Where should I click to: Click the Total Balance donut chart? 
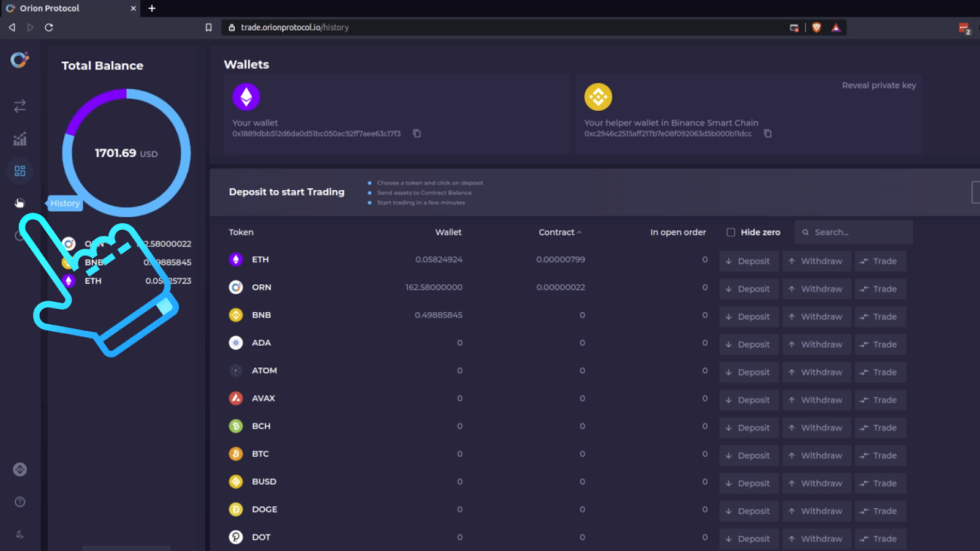126,153
